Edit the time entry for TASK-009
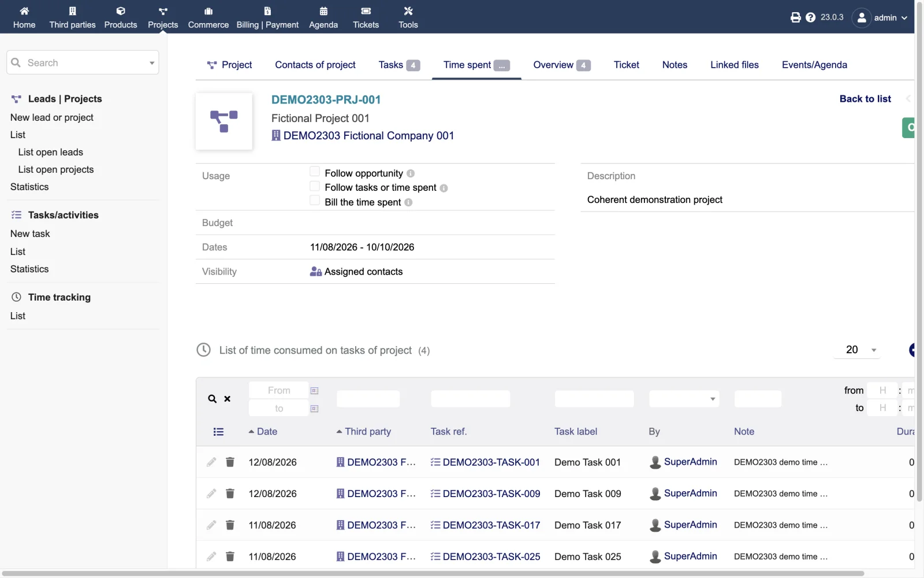This screenshot has height=578, width=924. [x=211, y=493]
